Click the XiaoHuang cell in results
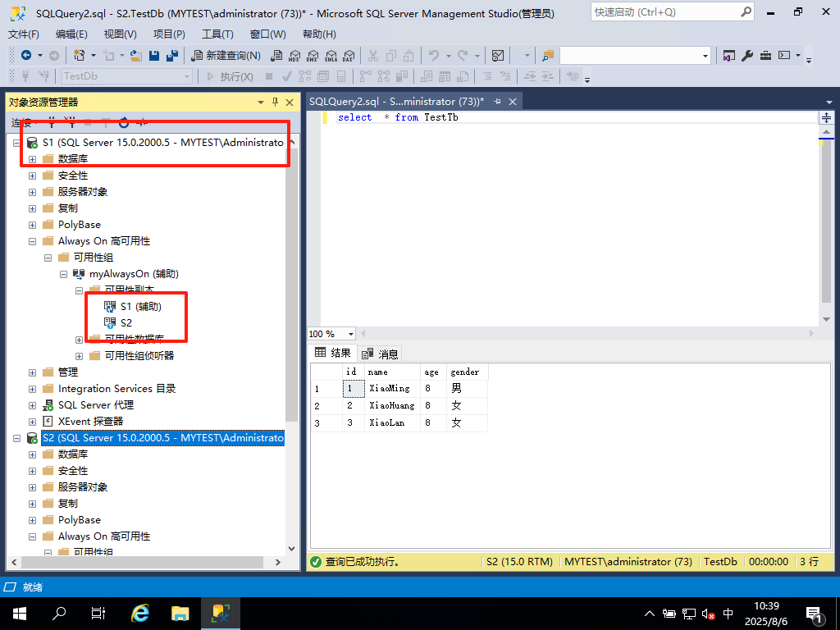 pyautogui.click(x=392, y=405)
